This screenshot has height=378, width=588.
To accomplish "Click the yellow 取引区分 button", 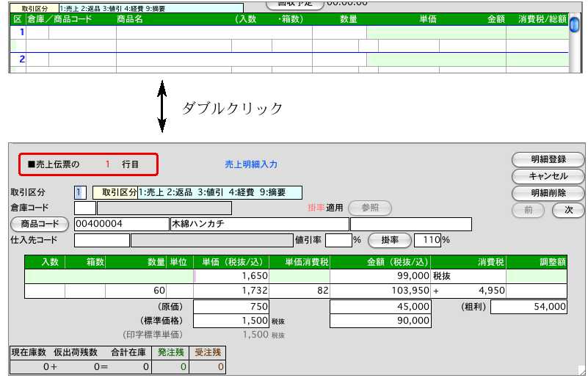I will [115, 192].
